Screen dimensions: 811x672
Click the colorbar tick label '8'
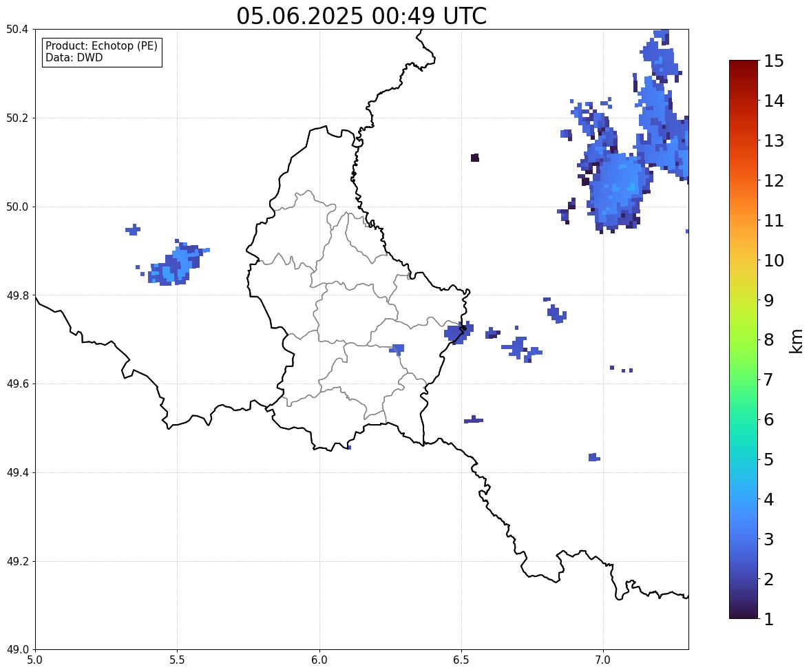pos(768,340)
